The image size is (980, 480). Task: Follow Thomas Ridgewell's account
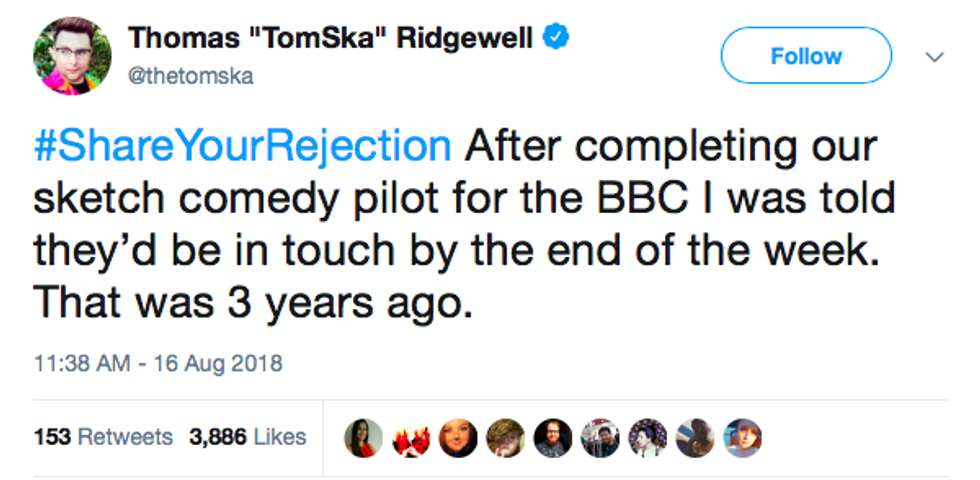pyautogui.click(x=805, y=56)
